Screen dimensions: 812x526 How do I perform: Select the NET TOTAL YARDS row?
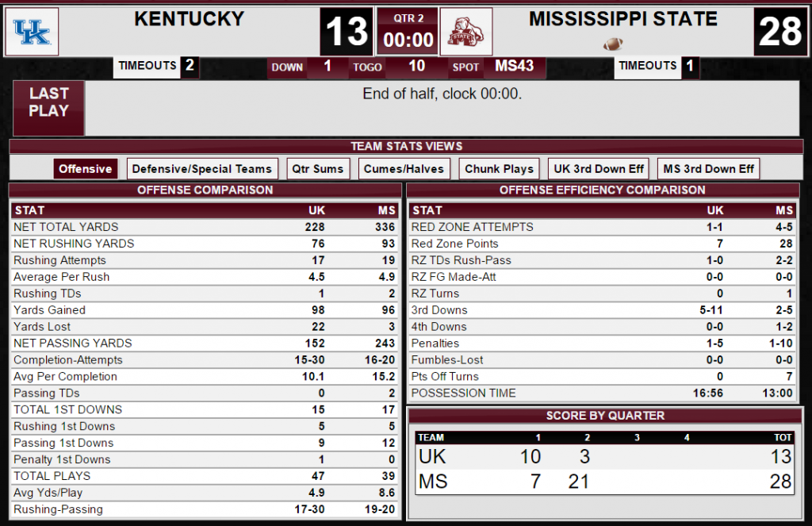pyautogui.click(x=205, y=227)
